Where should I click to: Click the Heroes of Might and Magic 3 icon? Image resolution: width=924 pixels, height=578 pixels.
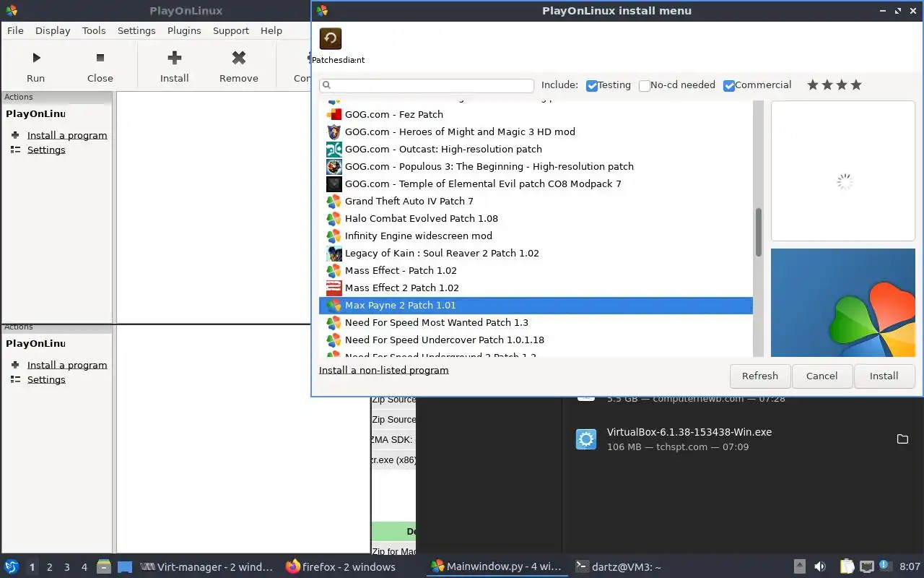(334, 131)
